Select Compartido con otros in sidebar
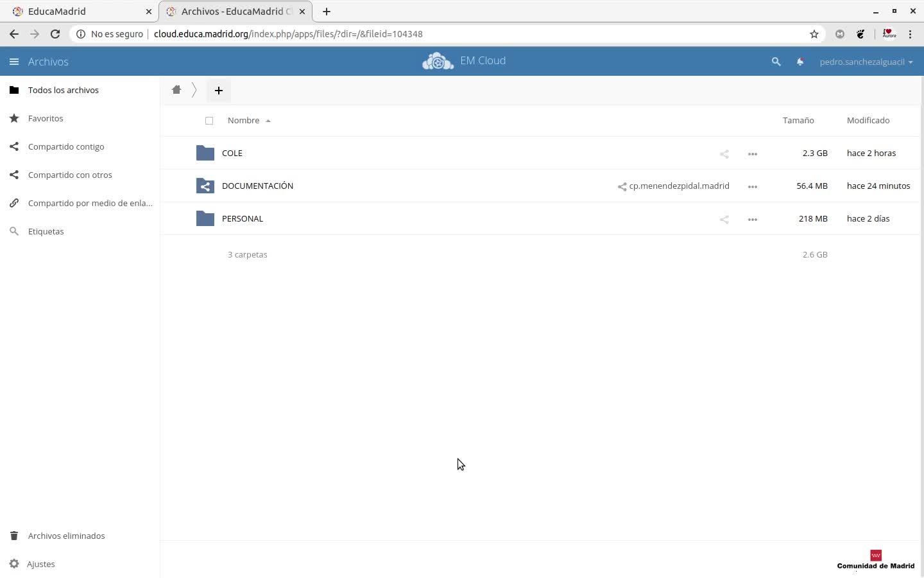The image size is (924, 578). pyautogui.click(x=80, y=175)
